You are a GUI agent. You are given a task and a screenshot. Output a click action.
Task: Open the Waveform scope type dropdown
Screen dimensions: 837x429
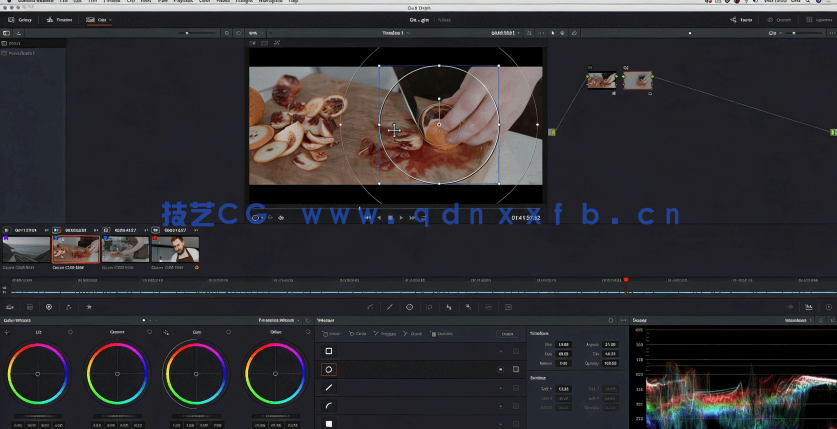tap(798, 320)
